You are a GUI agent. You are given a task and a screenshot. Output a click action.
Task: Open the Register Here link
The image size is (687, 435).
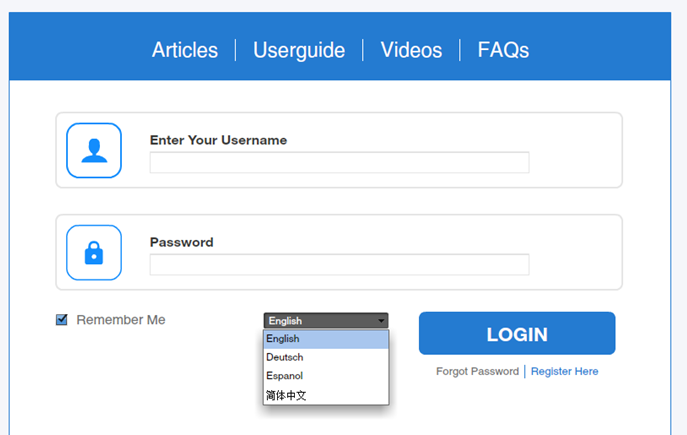point(564,371)
